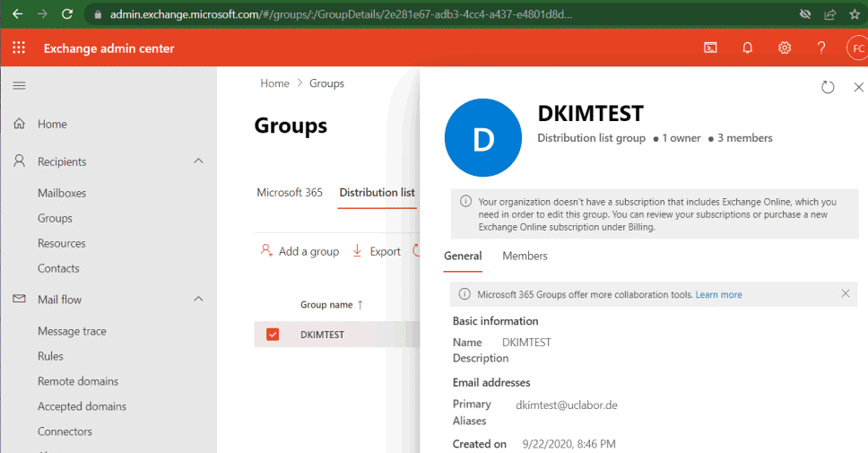Open FC account avatar
This screenshot has height=453, width=868.
coord(857,48)
